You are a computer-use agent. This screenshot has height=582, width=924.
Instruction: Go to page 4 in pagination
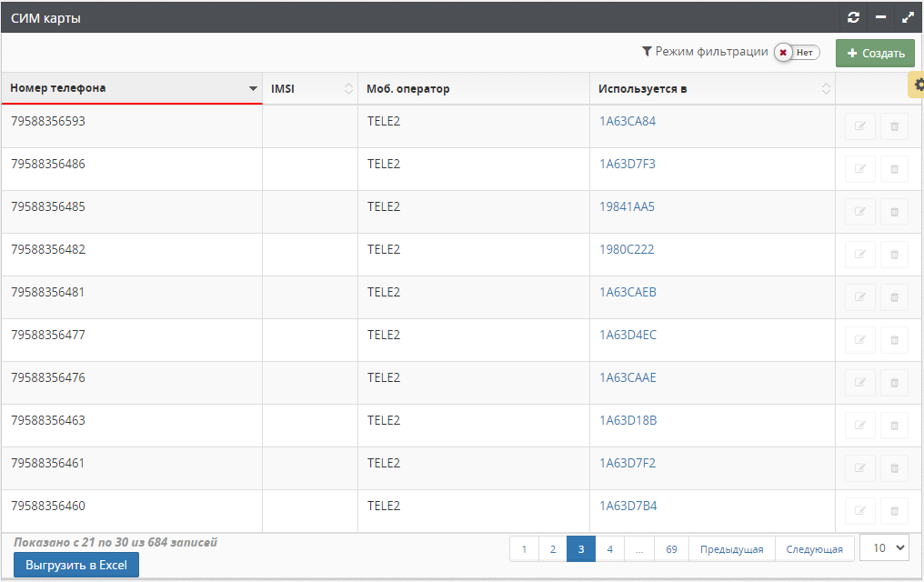(609, 549)
